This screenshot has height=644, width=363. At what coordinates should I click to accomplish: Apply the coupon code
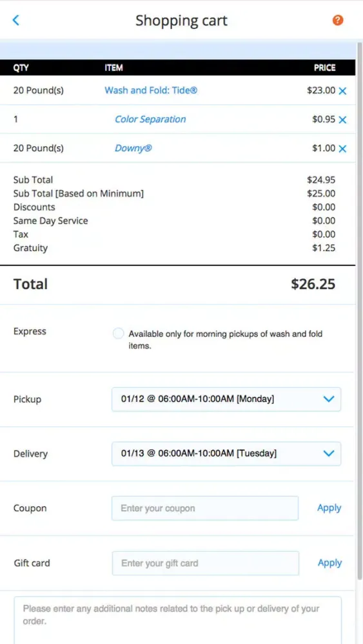(329, 508)
